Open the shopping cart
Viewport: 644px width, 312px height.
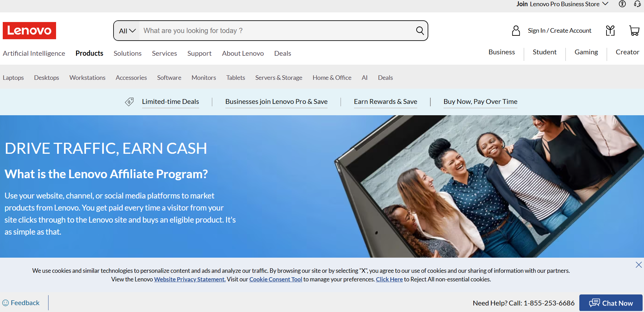(634, 31)
